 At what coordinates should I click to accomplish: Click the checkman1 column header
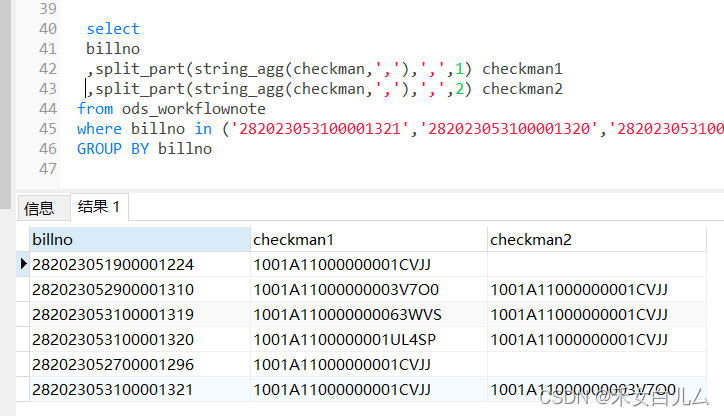click(368, 240)
